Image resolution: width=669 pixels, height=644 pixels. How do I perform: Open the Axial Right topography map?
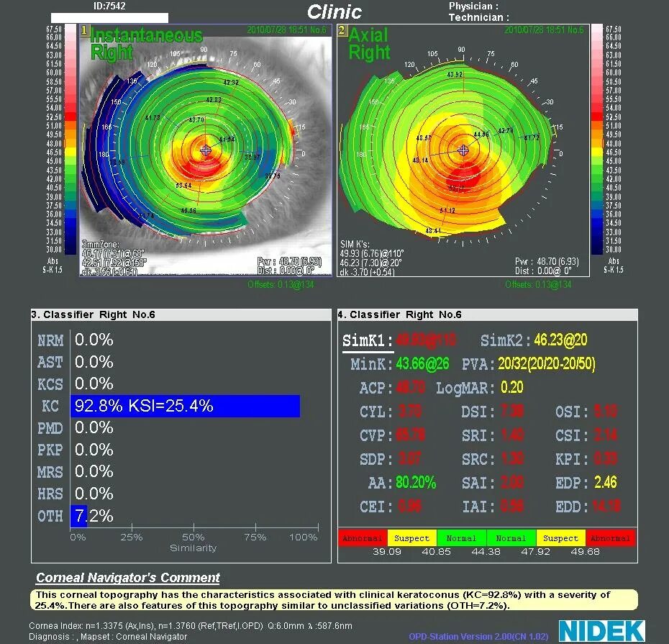coord(463,150)
